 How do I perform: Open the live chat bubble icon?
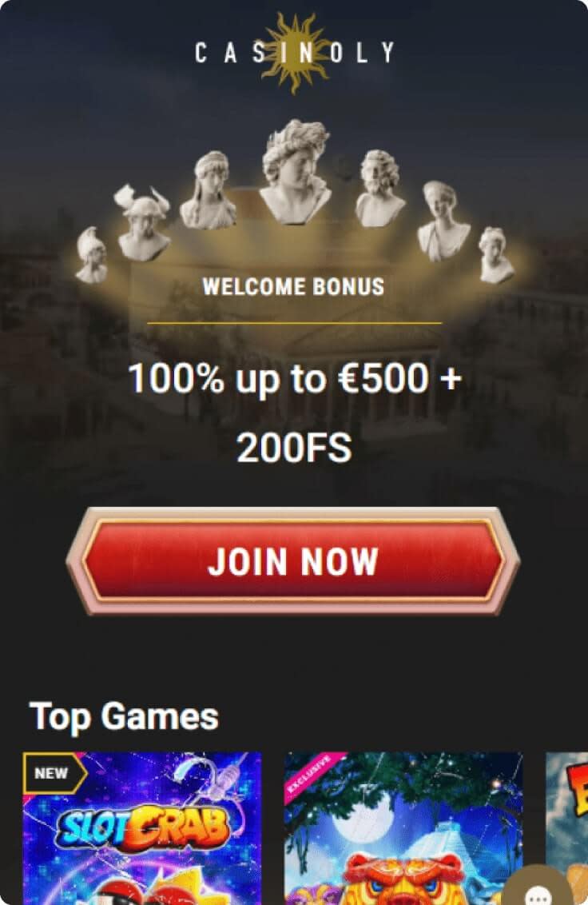tap(538, 890)
